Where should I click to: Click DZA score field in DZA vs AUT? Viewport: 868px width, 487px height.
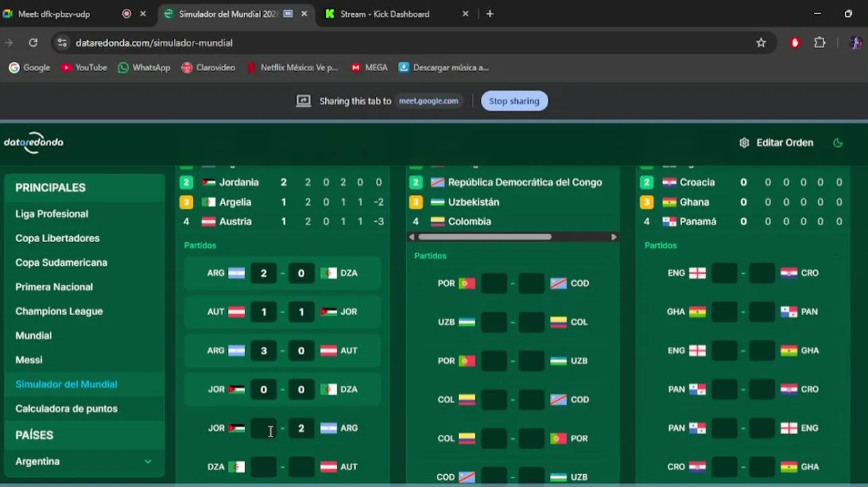click(264, 467)
